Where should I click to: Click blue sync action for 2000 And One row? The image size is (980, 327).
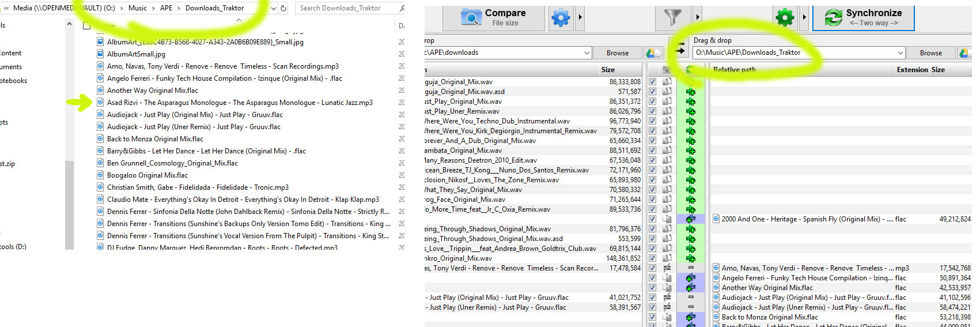pyautogui.click(x=690, y=219)
